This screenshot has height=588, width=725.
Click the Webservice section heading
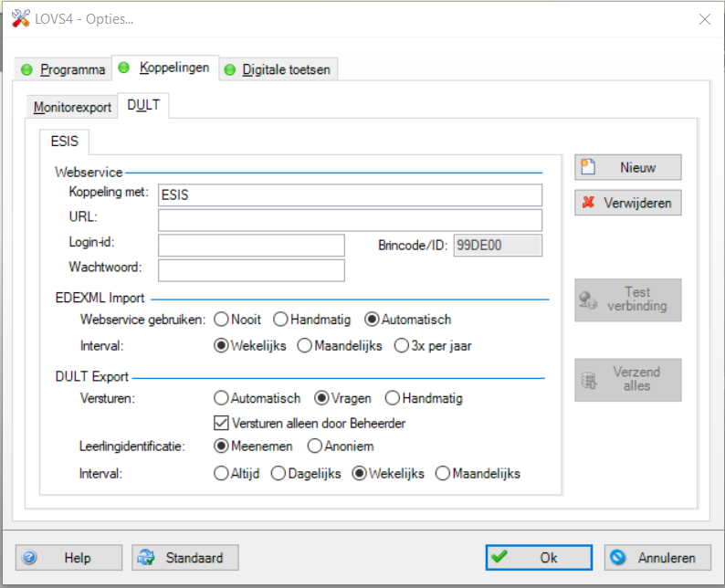click(89, 173)
